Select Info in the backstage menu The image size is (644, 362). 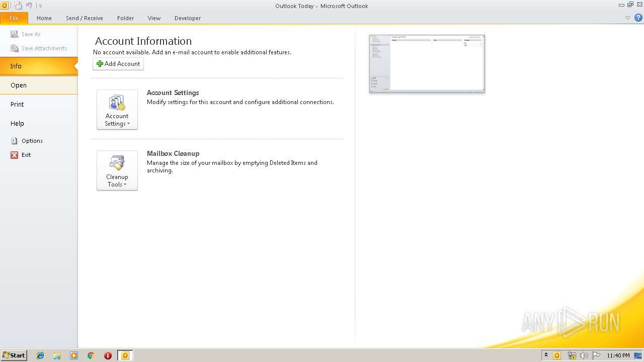(39, 66)
